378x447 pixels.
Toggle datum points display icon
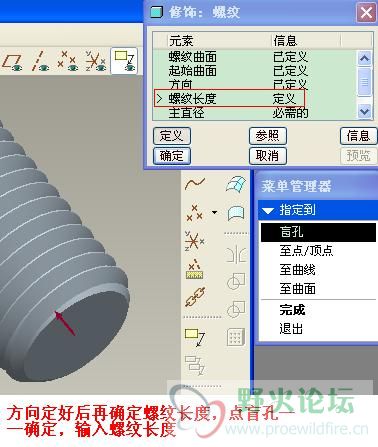pos(68,62)
